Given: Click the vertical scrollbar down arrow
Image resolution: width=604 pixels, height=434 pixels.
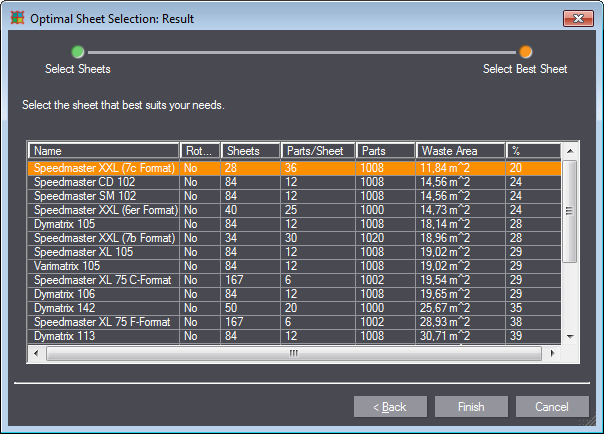Looking at the screenshot, I should pyautogui.click(x=569, y=337).
